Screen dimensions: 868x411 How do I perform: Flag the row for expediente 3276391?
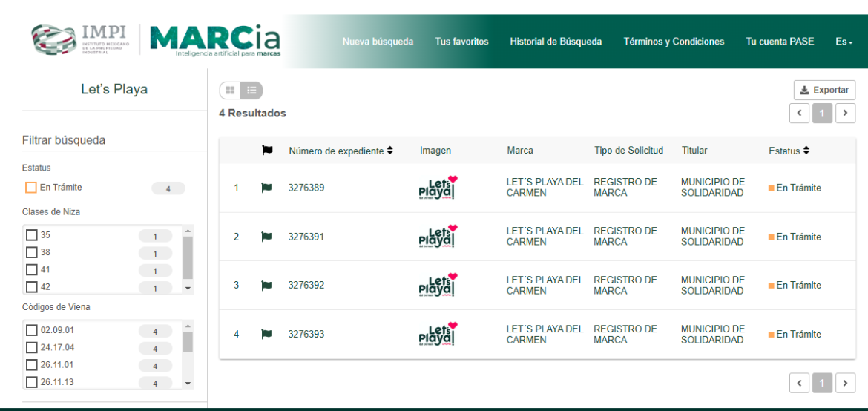pos(266,237)
